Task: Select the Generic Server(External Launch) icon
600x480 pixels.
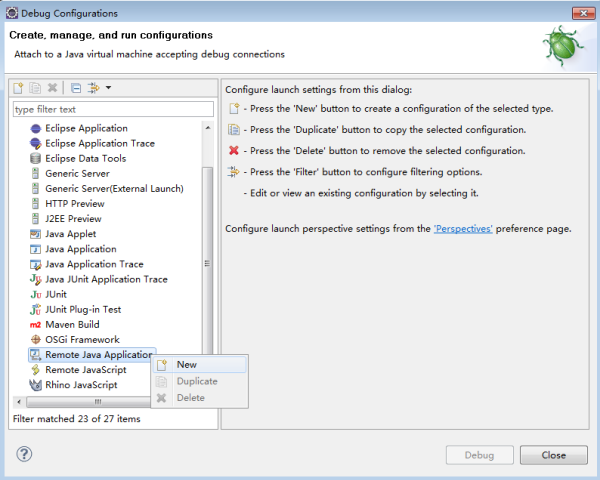Action: tap(35, 189)
